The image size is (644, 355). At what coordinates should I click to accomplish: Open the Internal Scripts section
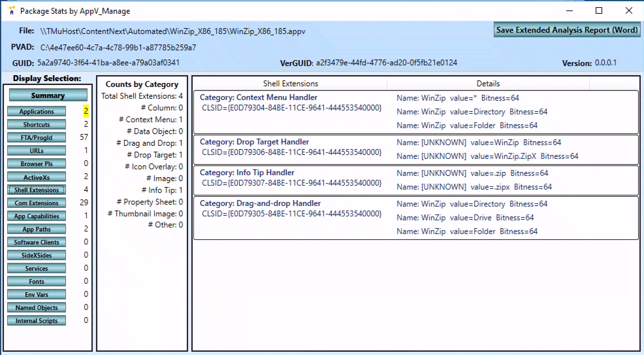click(37, 321)
